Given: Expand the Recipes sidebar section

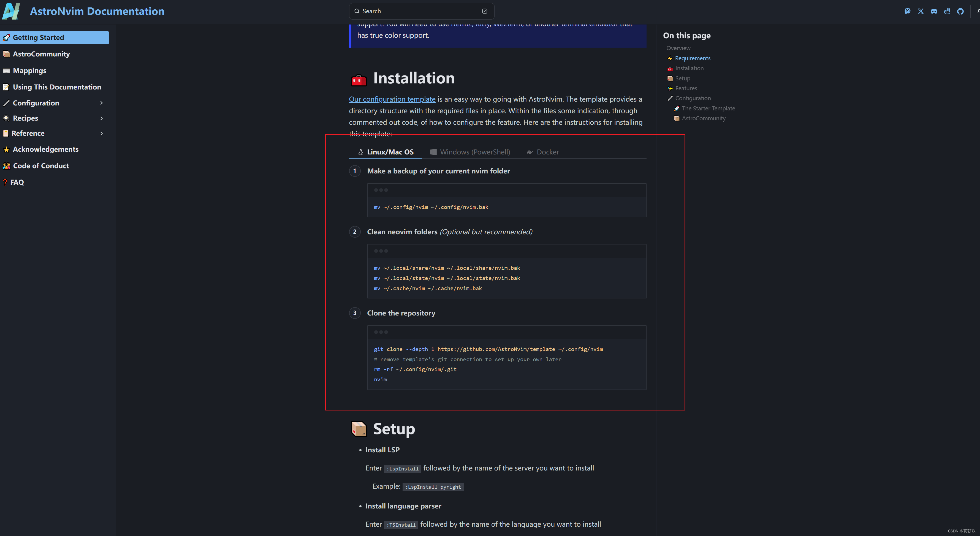Looking at the screenshot, I should 102,118.
